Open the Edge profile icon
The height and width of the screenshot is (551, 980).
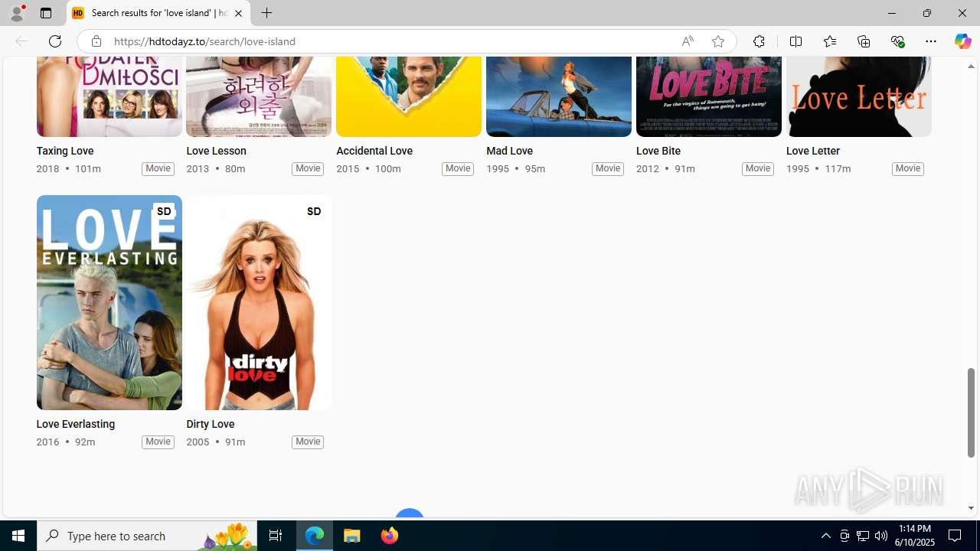click(17, 13)
